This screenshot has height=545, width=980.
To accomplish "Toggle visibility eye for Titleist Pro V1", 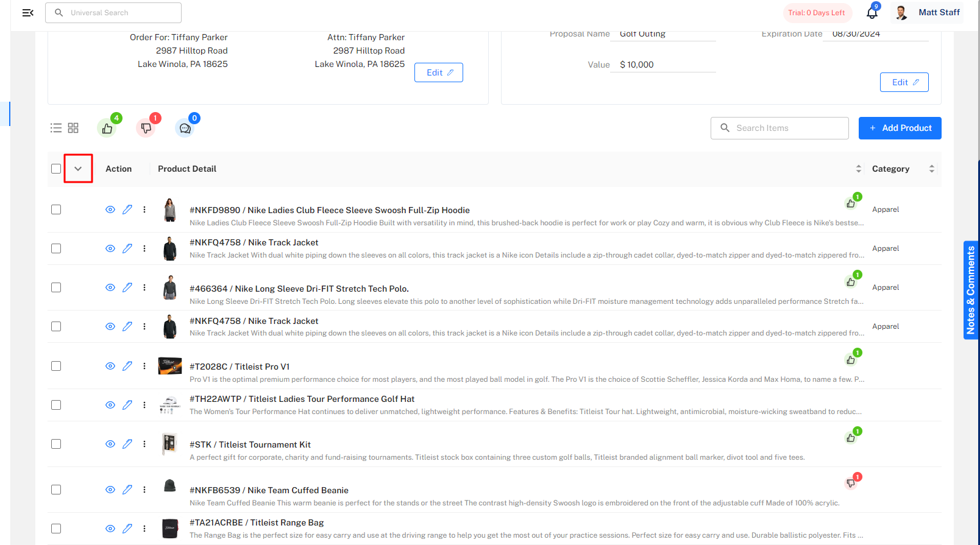I will (x=110, y=366).
